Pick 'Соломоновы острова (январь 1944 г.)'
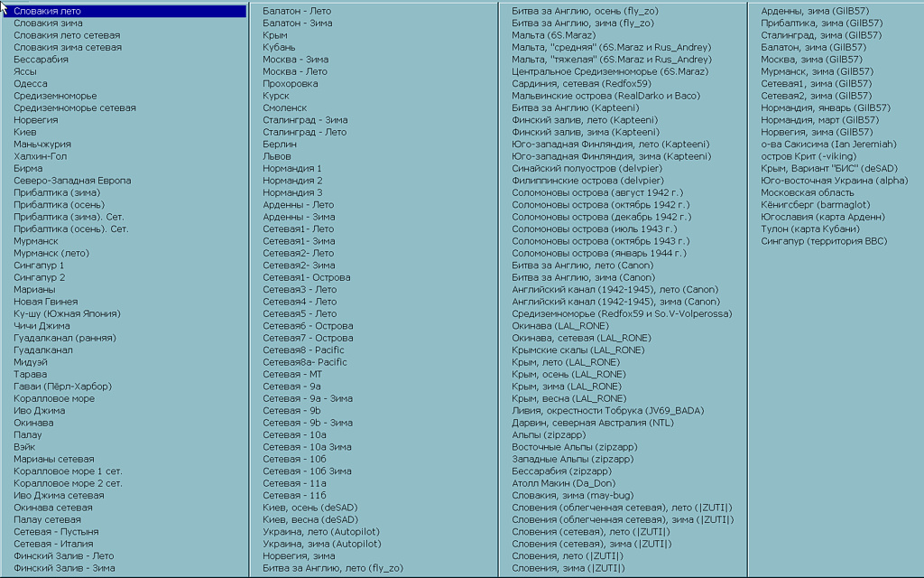This screenshot has width=924, height=578. [599, 253]
